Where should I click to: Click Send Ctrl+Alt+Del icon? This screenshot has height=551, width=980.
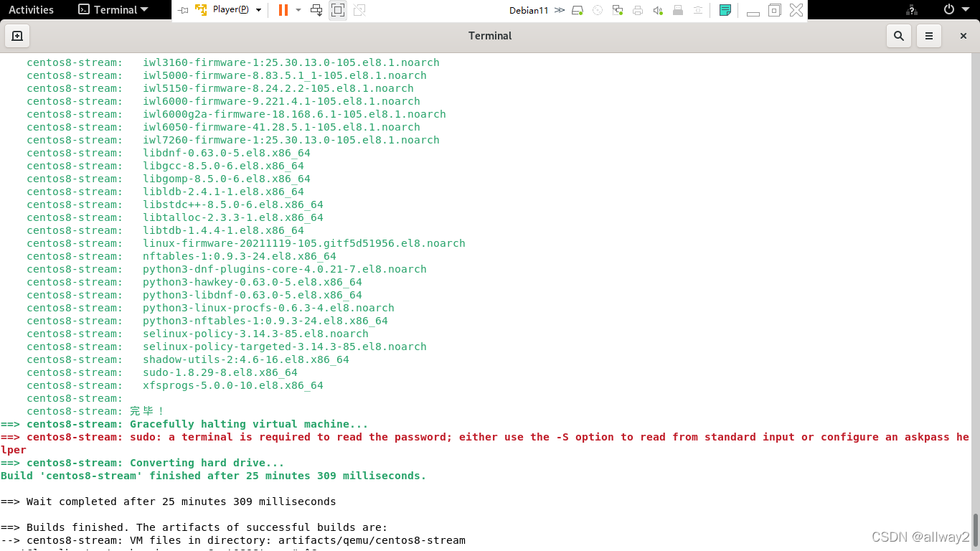(316, 10)
